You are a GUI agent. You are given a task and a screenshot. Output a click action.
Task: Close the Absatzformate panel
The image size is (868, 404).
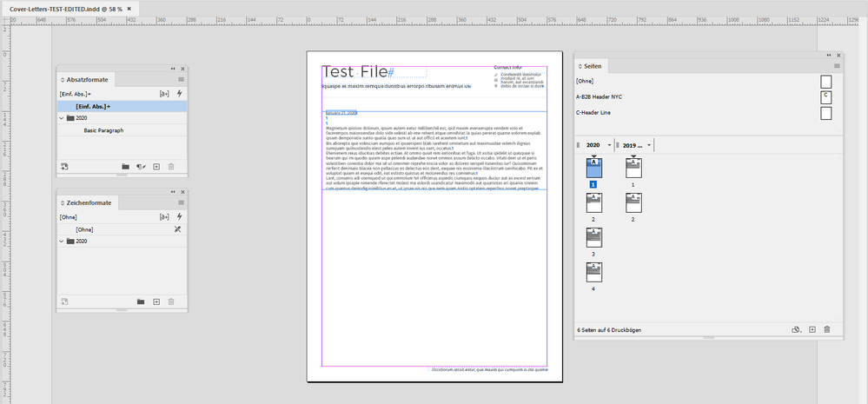pyautogui.click(x=182, y=69)
